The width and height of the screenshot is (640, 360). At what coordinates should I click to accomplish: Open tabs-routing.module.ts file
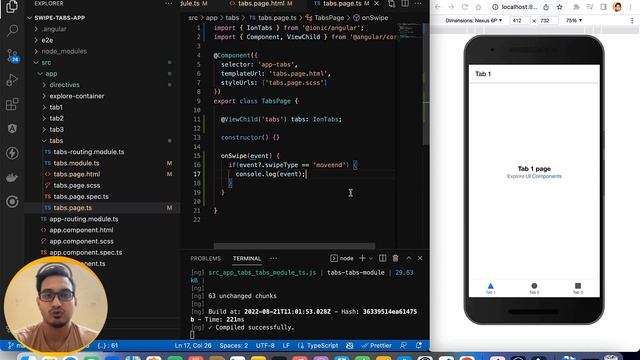pyautogui.click(x=89, y=152)
